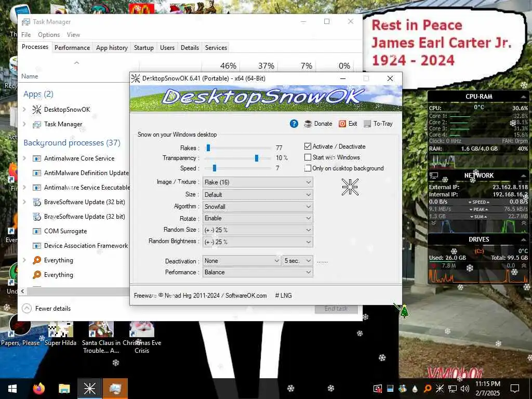Click first BraveSoftware Update process icon
Screen dimensions: 532x399
click(37, 202)
